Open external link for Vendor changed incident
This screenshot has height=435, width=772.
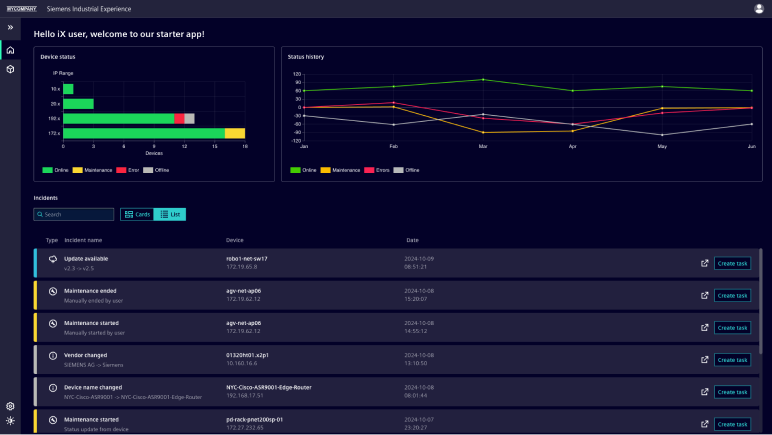[705, 359]
